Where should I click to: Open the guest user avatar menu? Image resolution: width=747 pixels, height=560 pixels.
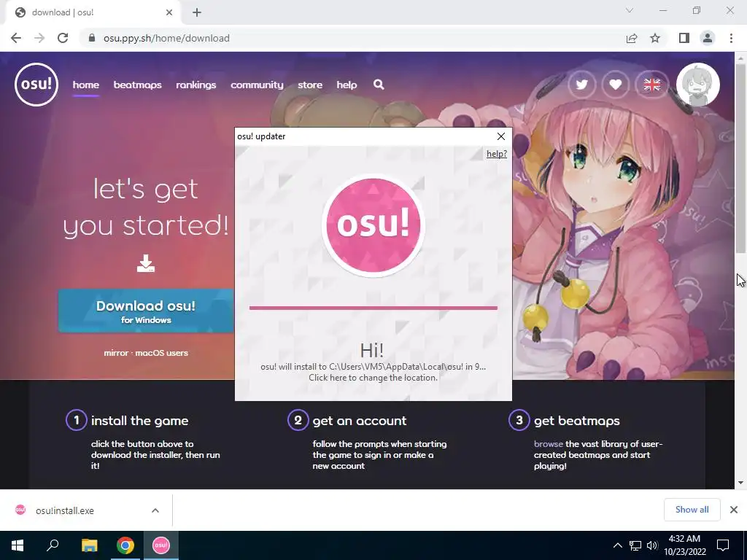[698, 85]
